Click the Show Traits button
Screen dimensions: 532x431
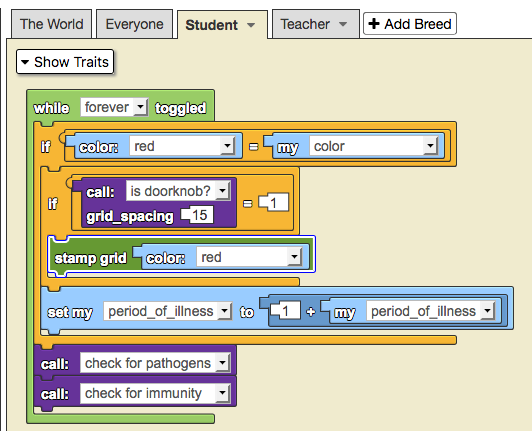point(65,62)
